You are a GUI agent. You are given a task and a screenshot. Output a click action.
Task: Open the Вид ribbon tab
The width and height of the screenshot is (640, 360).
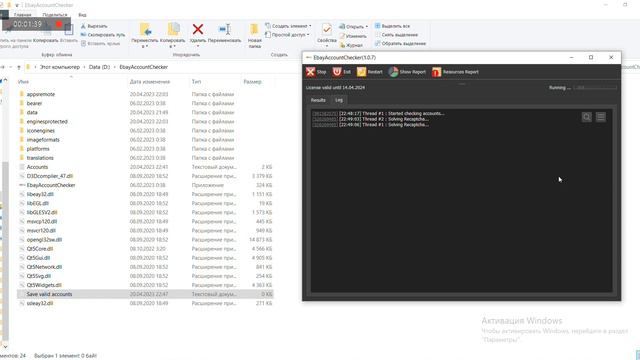pos(82,15)
